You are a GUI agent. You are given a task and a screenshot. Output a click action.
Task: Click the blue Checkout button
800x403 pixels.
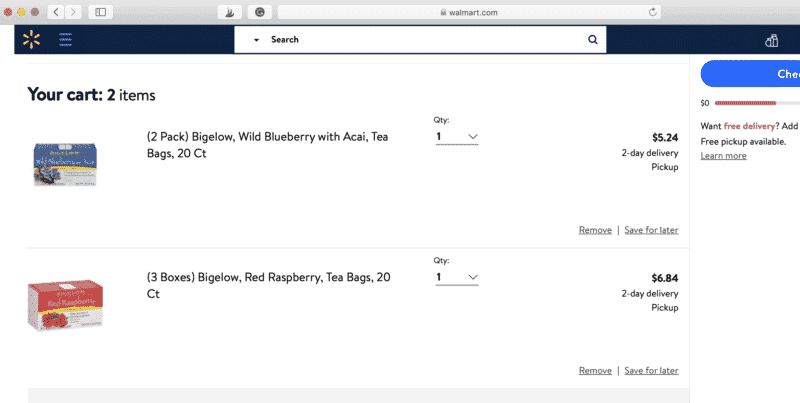tap(750, 73)
